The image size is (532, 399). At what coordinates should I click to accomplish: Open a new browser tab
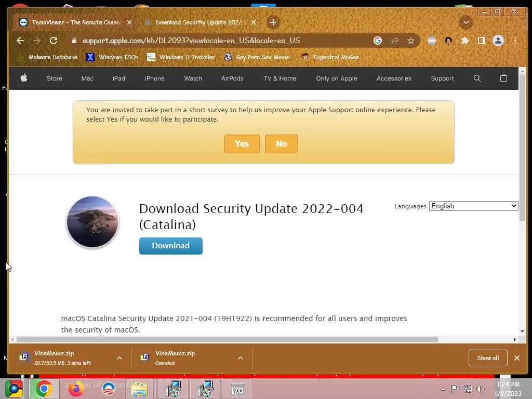[273, 22]
